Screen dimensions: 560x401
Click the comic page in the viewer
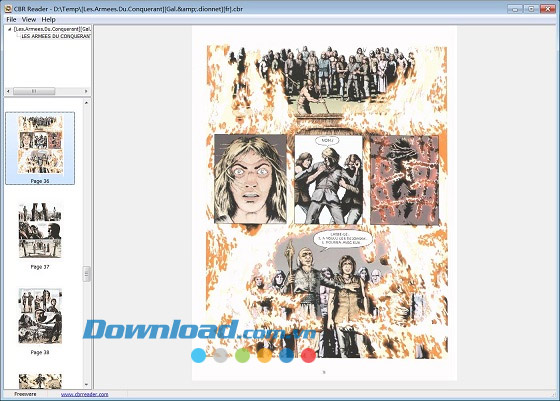tap(324, 203)
